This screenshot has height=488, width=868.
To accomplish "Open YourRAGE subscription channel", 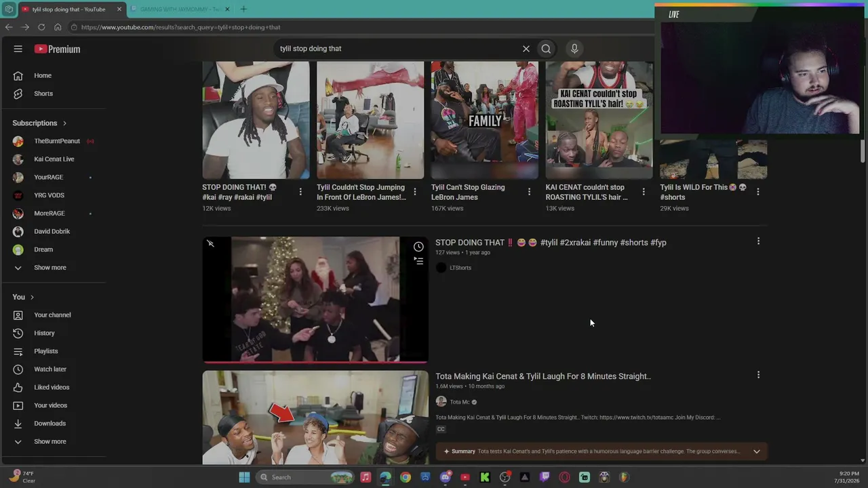I will [48, 178].
